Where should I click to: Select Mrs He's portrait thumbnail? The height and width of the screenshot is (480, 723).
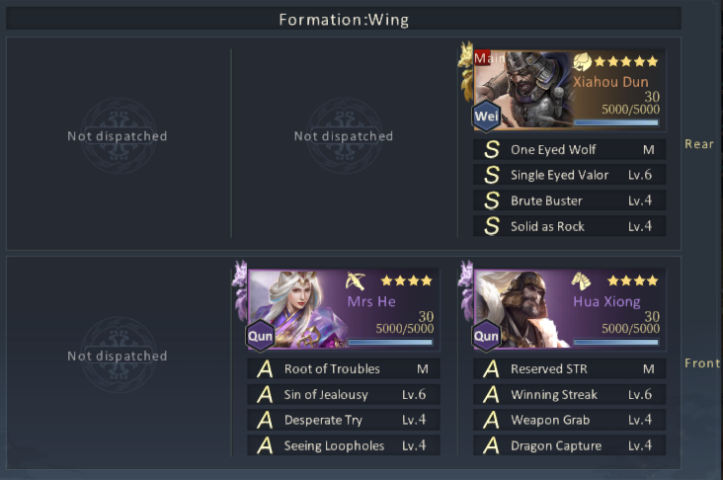click(297, 308)
